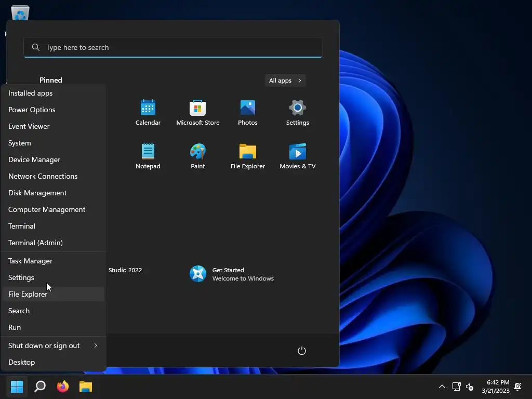The width and height of the screenshot is (532, 399).
Task: Choose Power Options menu entry
Action: point(54,110)
